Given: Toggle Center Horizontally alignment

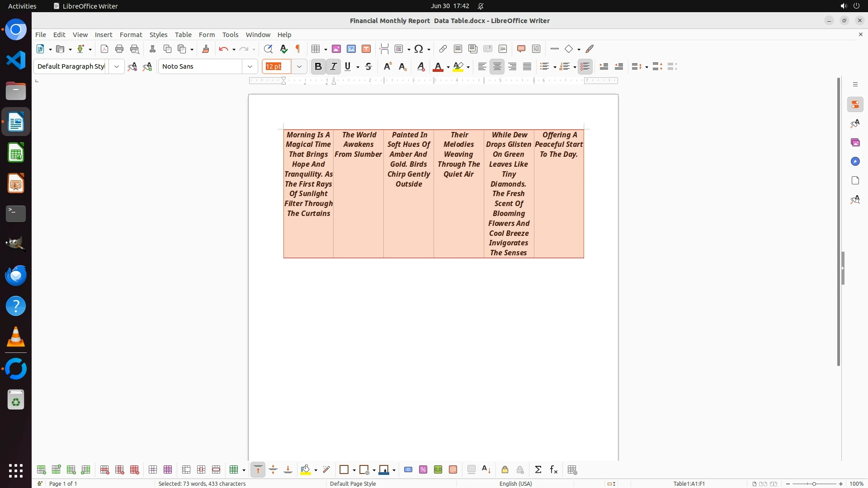Looking at the screenshot, I should [x=497, y=66].
